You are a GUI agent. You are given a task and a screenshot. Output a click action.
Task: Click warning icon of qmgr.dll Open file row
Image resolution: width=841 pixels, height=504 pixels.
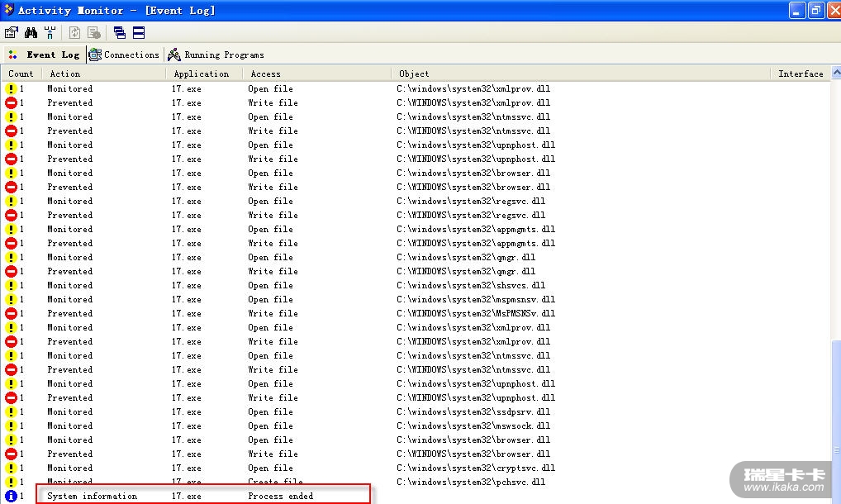[x=11, y=257]
